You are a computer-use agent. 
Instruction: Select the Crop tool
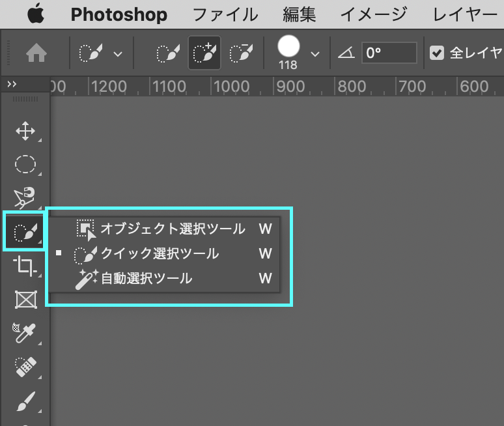tap(25, 266)
